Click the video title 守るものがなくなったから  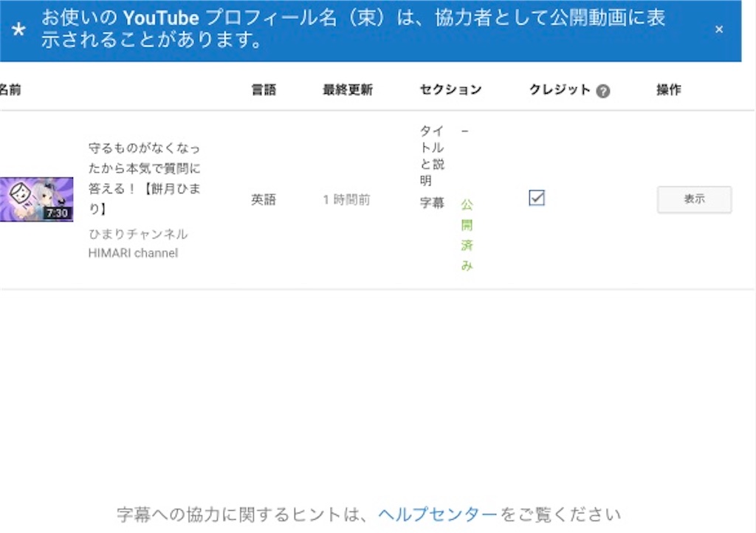(x=144, y=179)
